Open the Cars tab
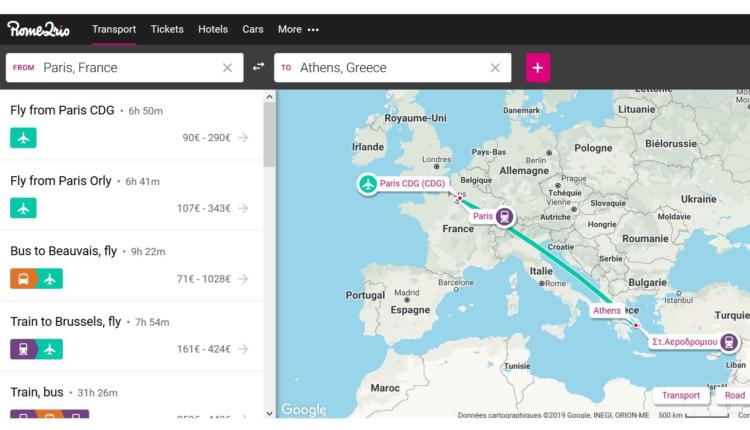 pyautogui.click(x=253, y=29)
